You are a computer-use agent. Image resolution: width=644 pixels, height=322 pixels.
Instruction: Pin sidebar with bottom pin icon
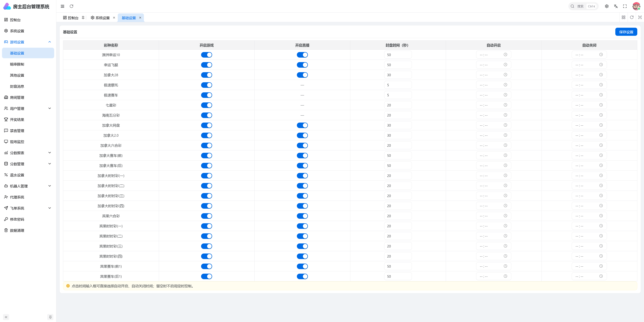click(50, 317)
